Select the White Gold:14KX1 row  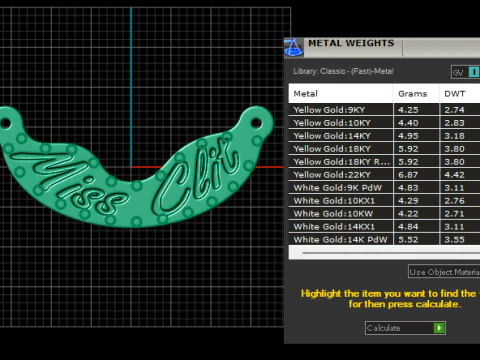coord(384,227)
